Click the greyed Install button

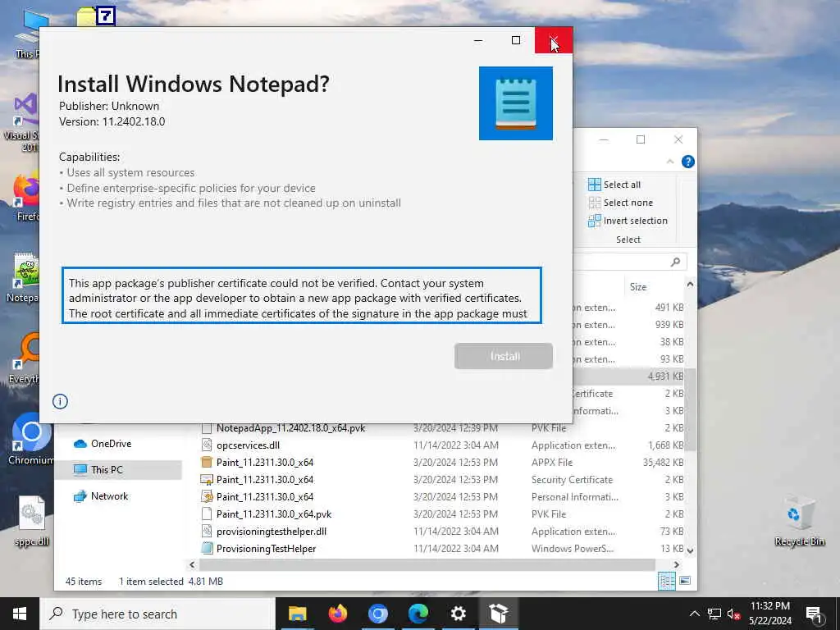pyautogui.click(x=504, y=356)
